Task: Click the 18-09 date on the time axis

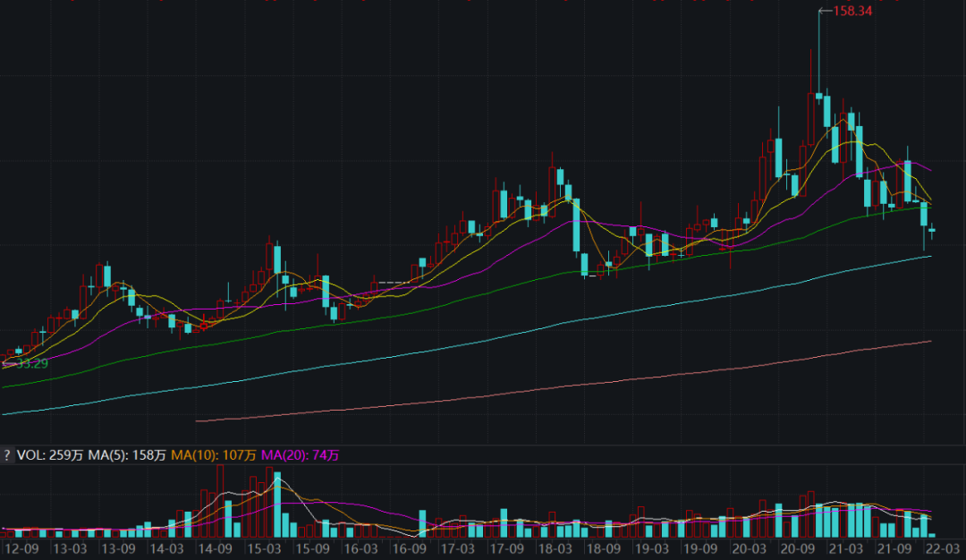Action: 603,548
